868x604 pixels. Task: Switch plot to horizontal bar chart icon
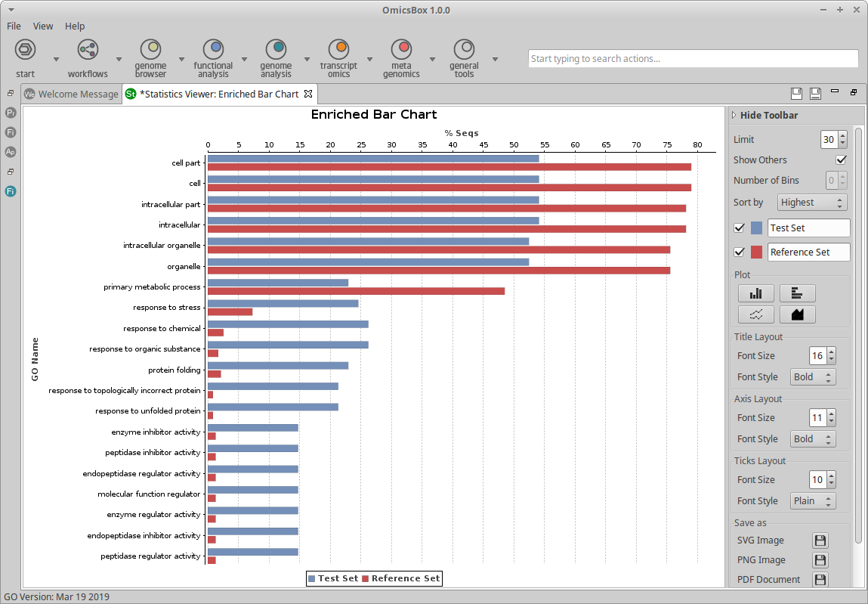[x=797, y=293]
